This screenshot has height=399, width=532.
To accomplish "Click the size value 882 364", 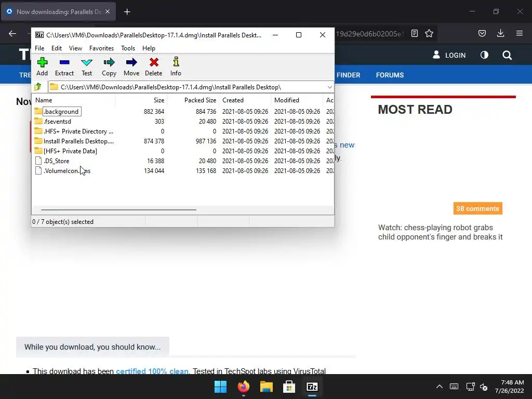I will pyautogui.click(x=154, y=112).
